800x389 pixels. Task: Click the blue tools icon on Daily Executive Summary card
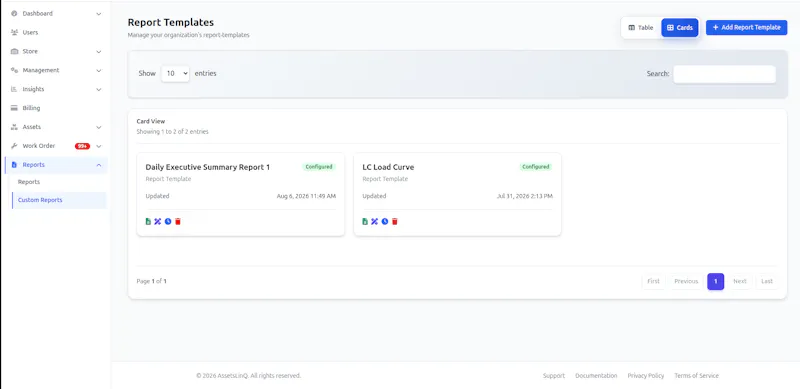[x=158, y=222]
